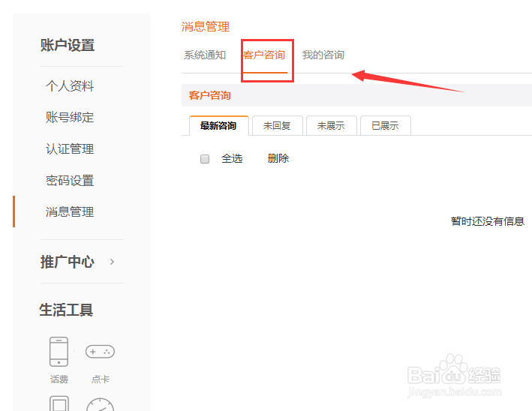This screenshot has width=532, height=411.
Task: Show the 最新咨询 sub-tab
Action: click(x=219, y=125)
